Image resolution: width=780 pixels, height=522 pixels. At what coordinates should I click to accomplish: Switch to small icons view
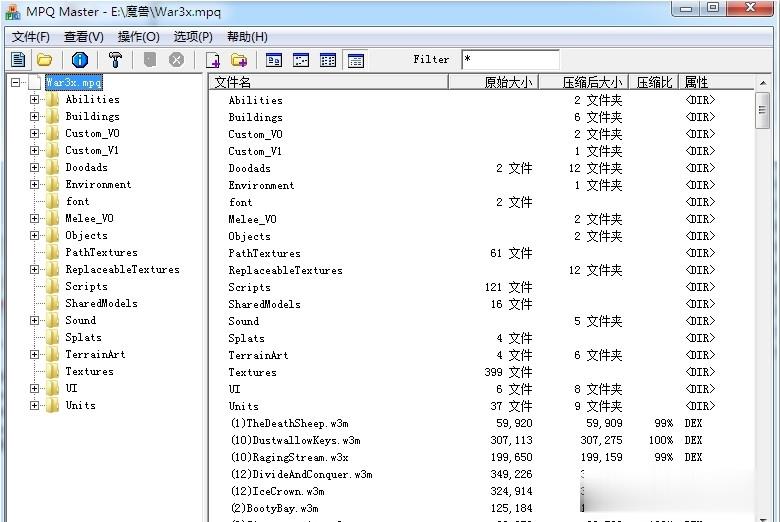(301, 60)
